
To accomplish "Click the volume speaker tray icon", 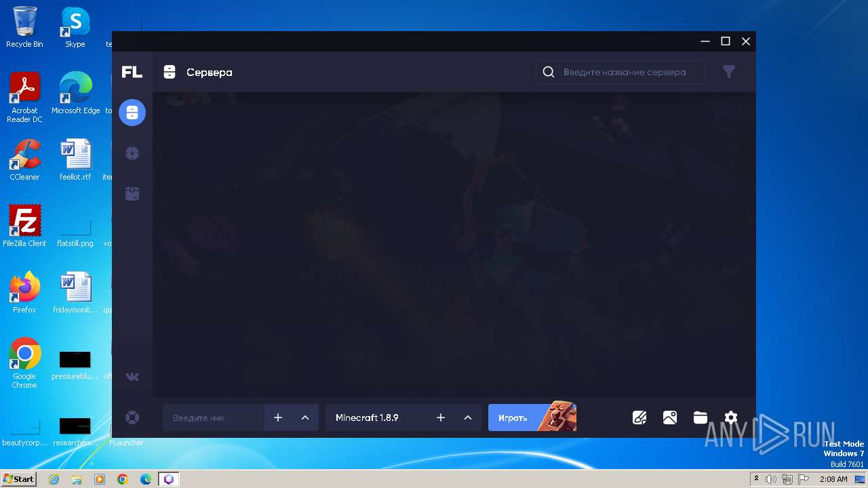I will tap(771, 479).
